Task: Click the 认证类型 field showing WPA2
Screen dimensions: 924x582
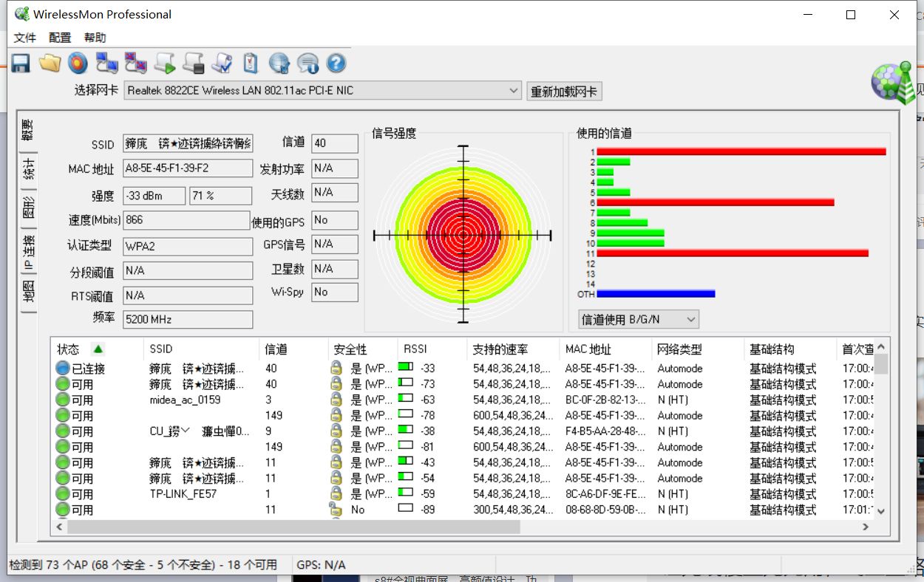Action: click(x=188, y=246)
